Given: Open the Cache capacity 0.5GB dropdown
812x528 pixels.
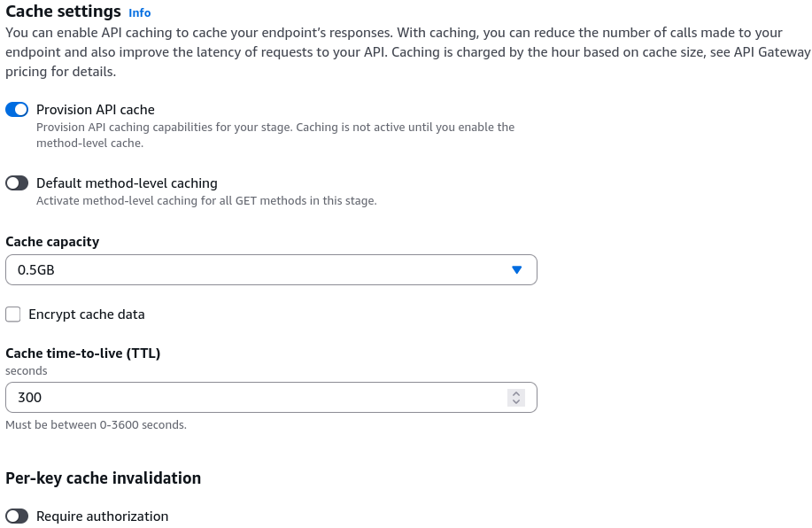Looking at the screenshot, I should (x=271, y=269).
